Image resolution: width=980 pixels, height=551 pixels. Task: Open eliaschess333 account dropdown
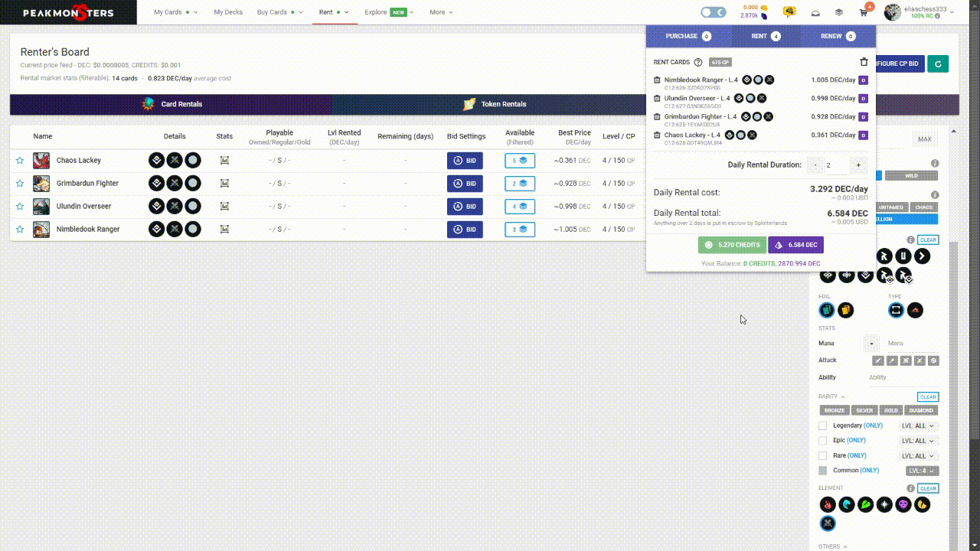coord(920,12)
